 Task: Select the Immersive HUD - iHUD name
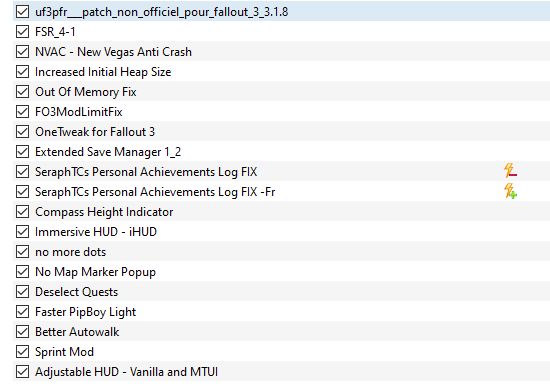click(96, 232)
